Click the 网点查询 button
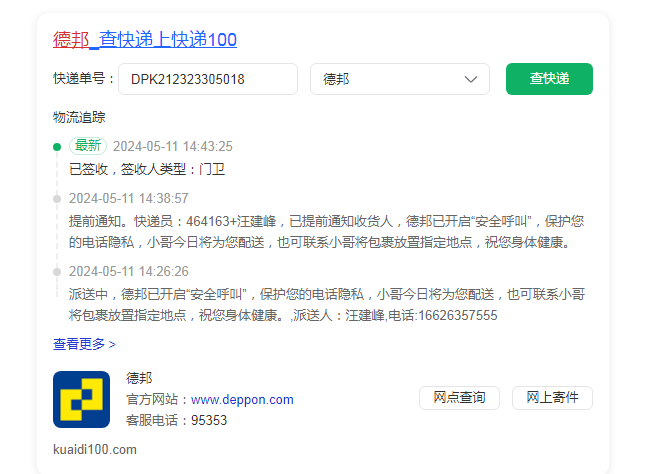The width and height of the screenshot is (648, 474). (x=459, y=398)
